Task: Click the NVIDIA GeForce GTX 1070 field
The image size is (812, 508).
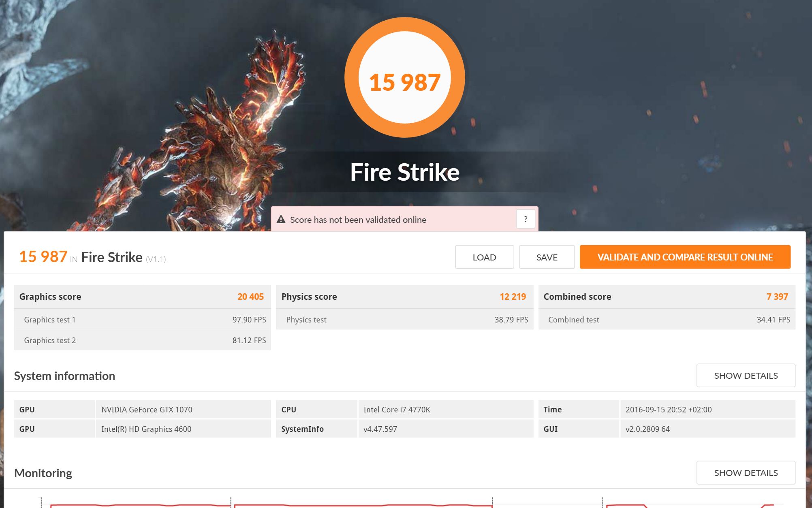Action: [x=183, y=410]
